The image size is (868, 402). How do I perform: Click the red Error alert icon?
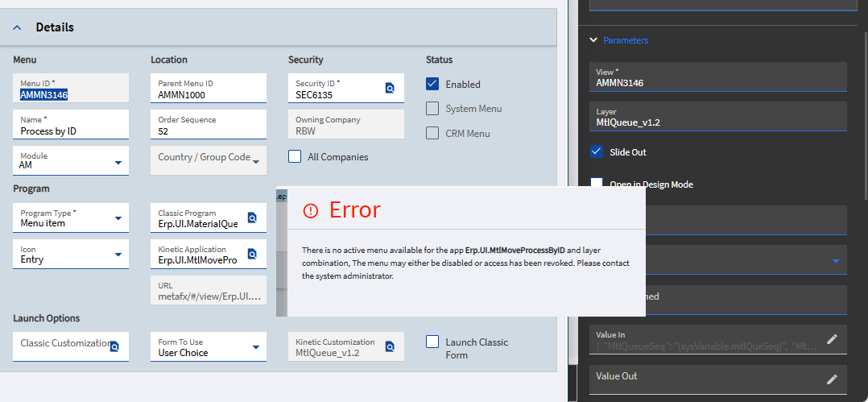(x=311, y=210)
